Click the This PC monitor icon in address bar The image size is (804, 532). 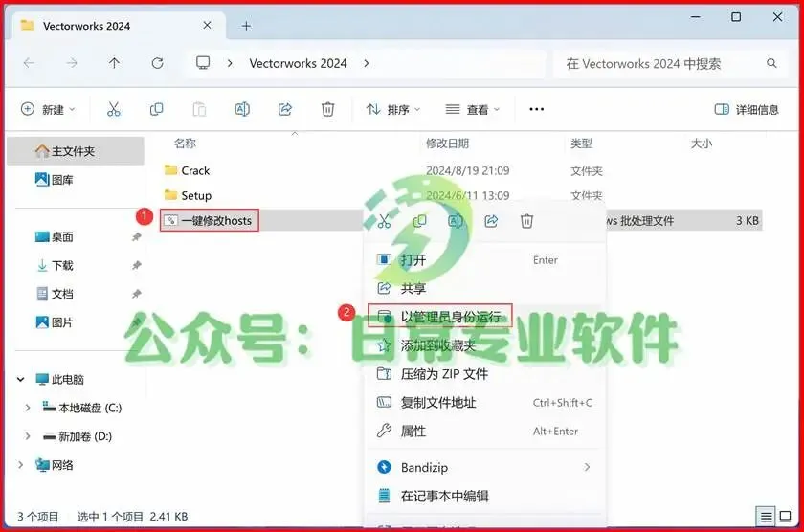click(203, 63)
